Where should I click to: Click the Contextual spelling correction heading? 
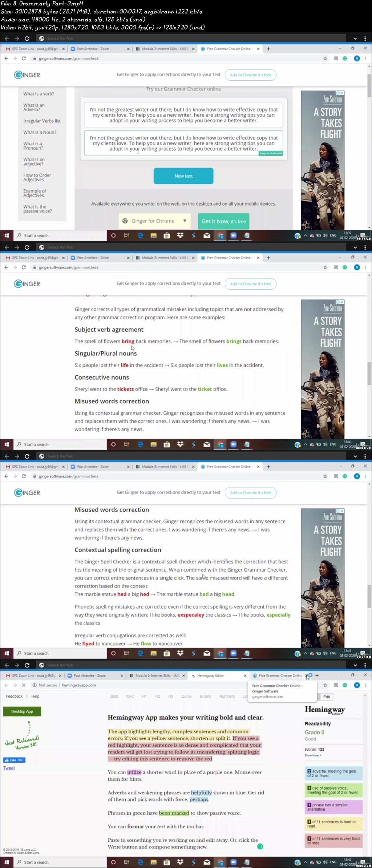118,550
